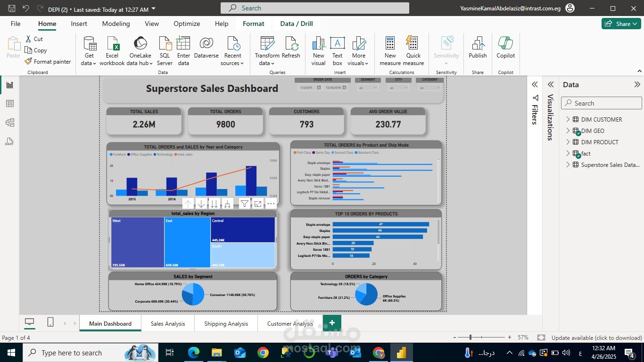Click Copy in Clipboard group
This screenshot has width=644, height=362.
click(x=36, y=50)
